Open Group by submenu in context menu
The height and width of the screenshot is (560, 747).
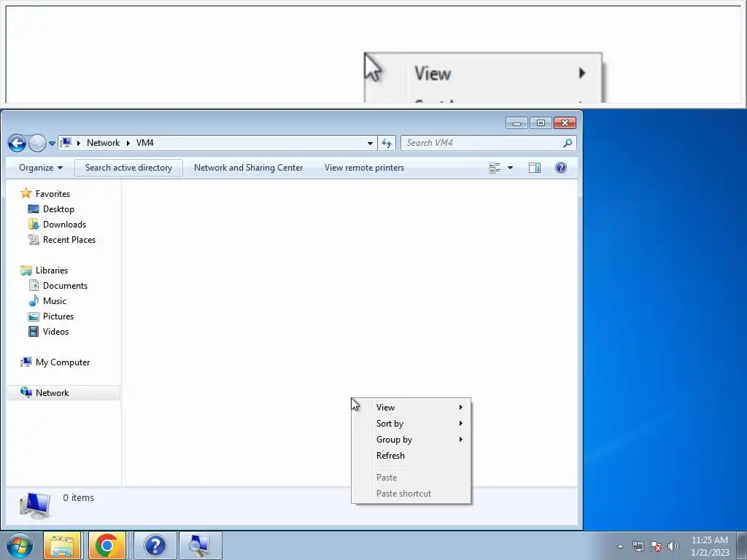click(411, 440)
